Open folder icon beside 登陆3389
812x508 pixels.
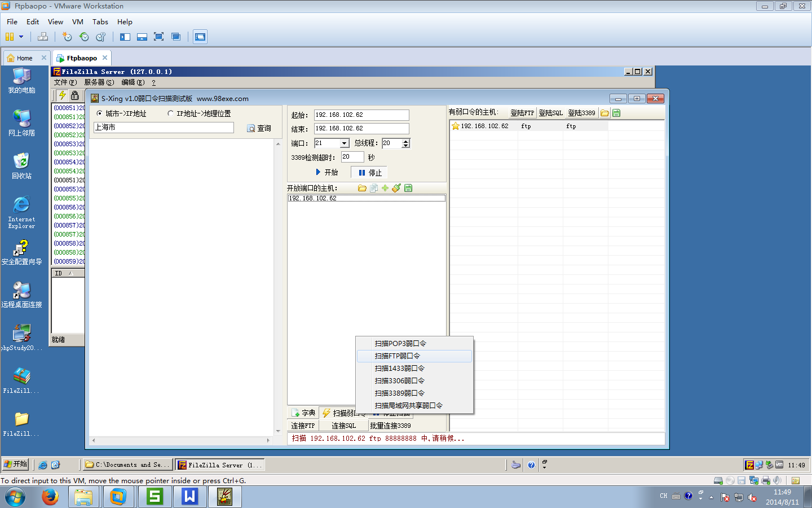(604, 113)
